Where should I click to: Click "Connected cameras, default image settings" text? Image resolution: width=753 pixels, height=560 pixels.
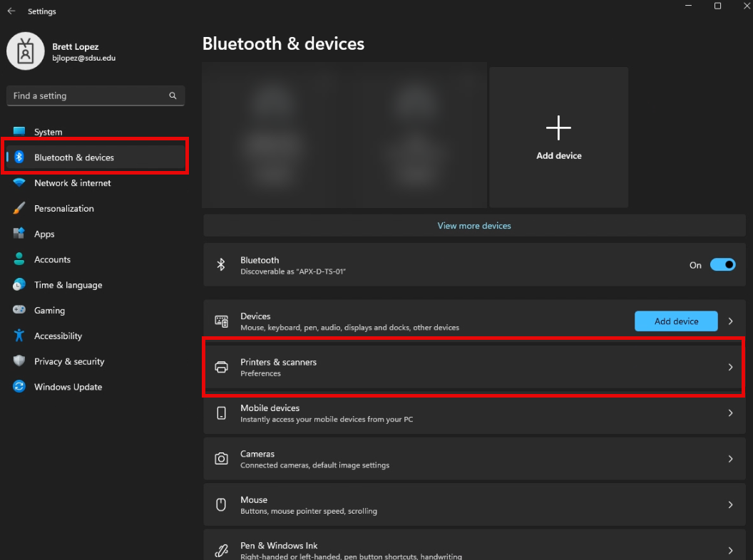coord(314,465)
